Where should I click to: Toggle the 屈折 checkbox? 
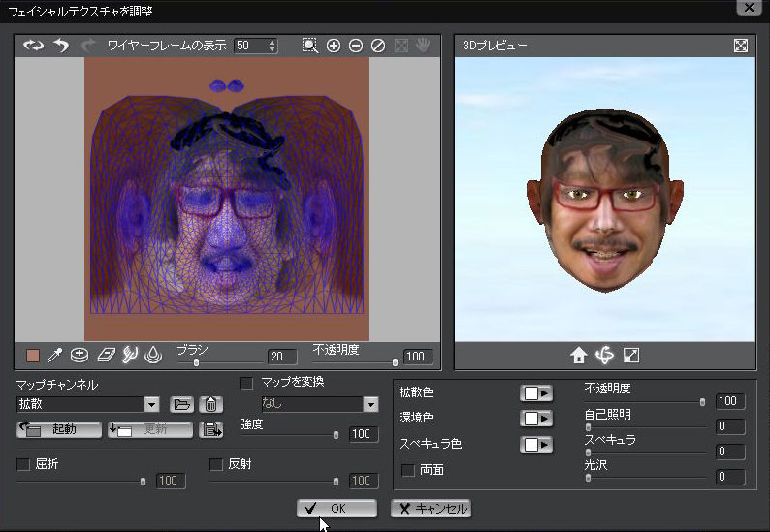[x=23, y=465]
